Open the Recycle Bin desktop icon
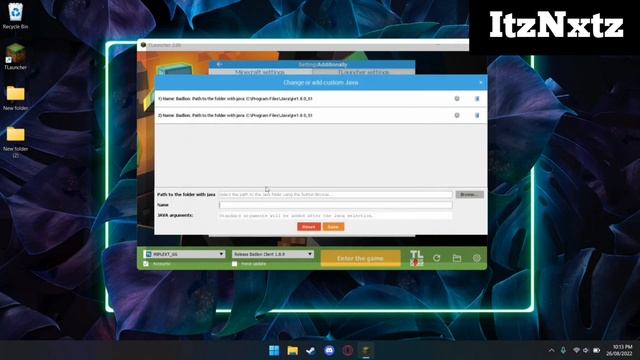Screen dimensions: 640x360 click(x=16, y=16)
